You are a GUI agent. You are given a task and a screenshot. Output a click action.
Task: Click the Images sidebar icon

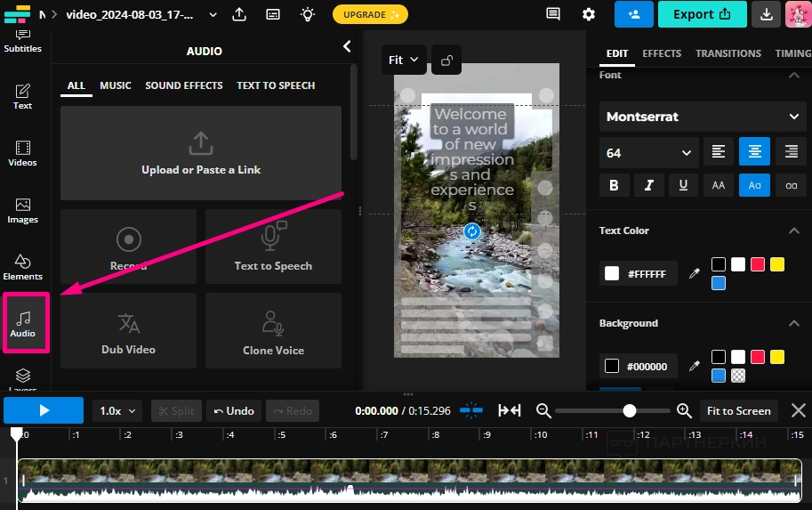pyautogui.click(x=23, y=210)
